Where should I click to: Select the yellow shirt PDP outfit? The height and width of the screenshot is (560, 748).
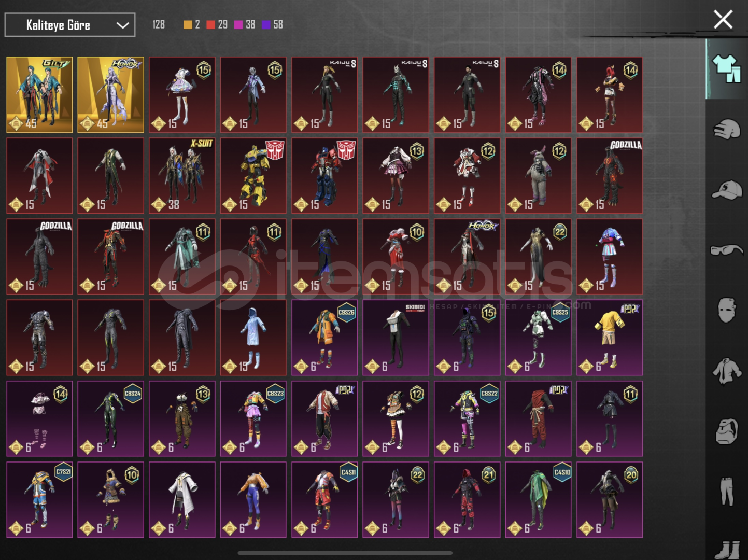[x=610, y=338]
